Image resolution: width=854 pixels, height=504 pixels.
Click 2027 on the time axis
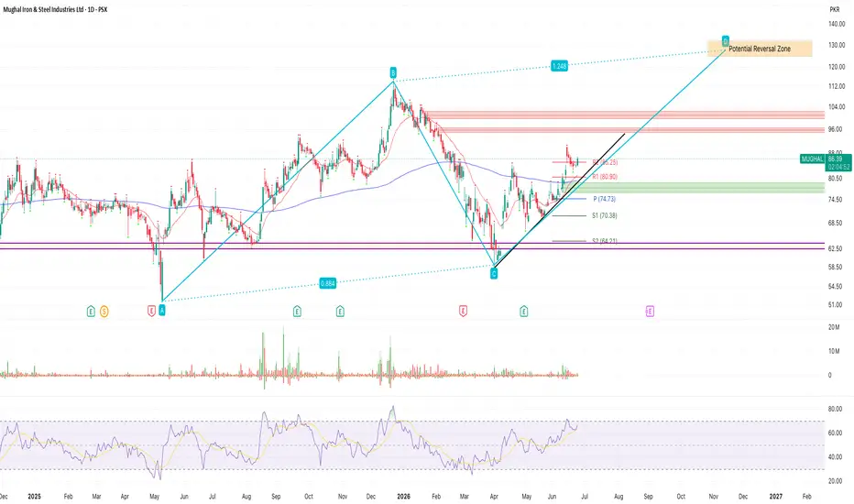(x=775, y=497)
